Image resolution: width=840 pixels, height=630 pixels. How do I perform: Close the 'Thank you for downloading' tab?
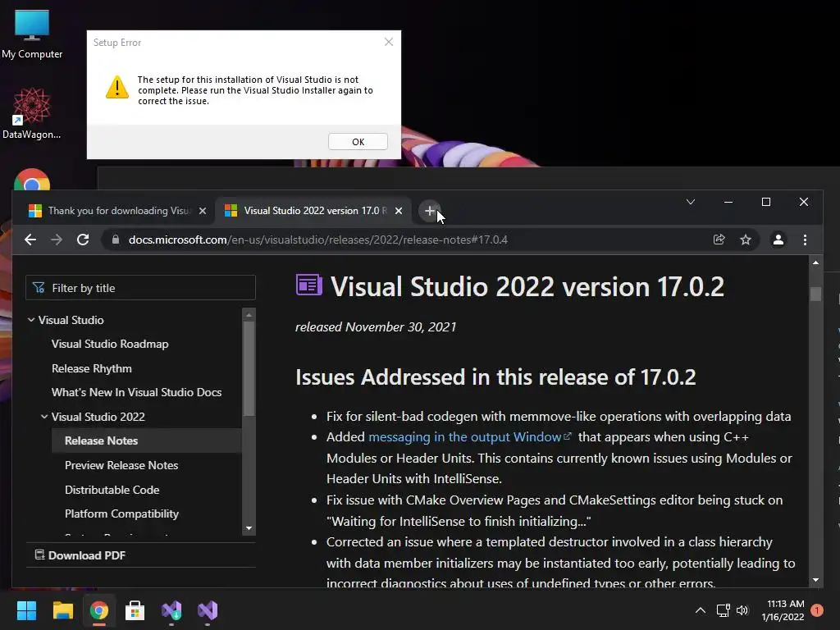(203, 211)
